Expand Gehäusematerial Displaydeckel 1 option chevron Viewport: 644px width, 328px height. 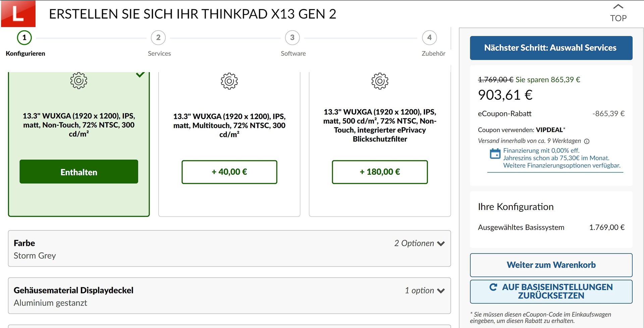(441, 291)
